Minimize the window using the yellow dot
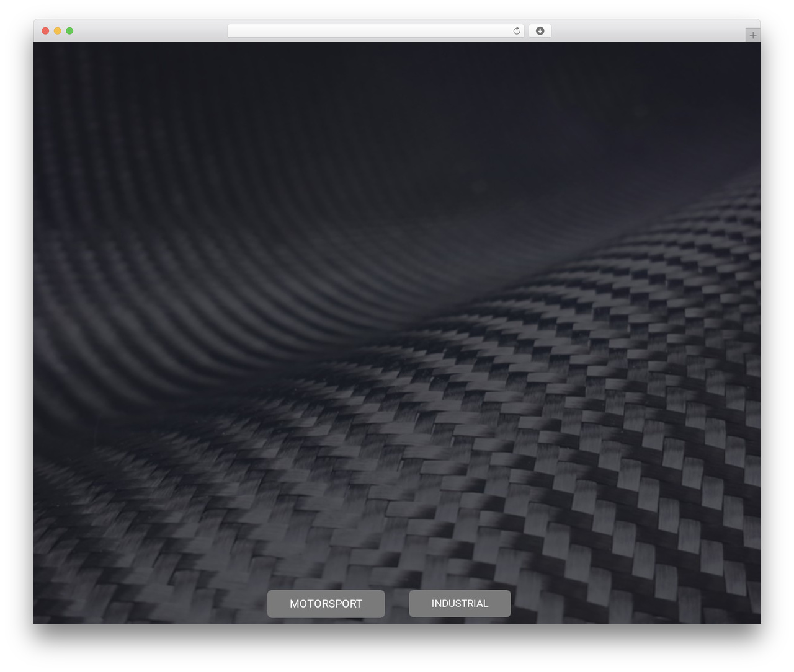 click(57, 31)
